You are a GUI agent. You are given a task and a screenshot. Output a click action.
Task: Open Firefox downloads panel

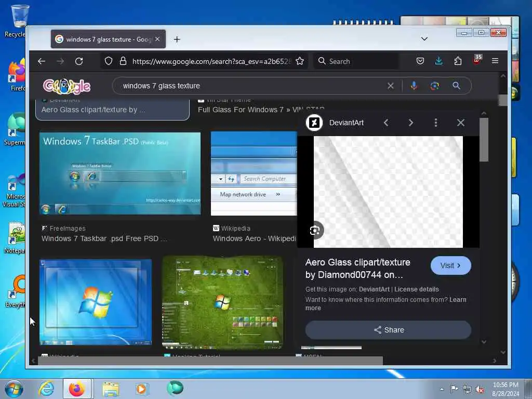[438, 61]
